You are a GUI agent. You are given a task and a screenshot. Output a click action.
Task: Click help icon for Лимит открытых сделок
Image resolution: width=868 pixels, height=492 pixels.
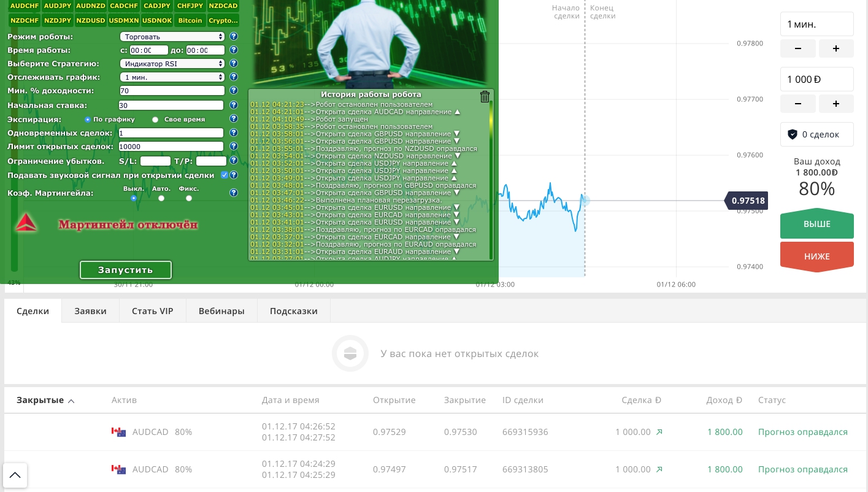233,147
